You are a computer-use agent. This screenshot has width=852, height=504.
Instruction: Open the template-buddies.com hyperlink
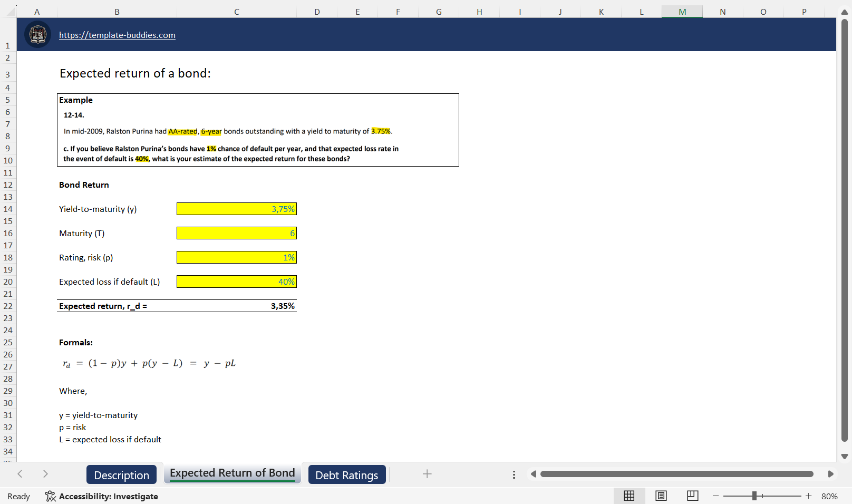tap(117, 35)
